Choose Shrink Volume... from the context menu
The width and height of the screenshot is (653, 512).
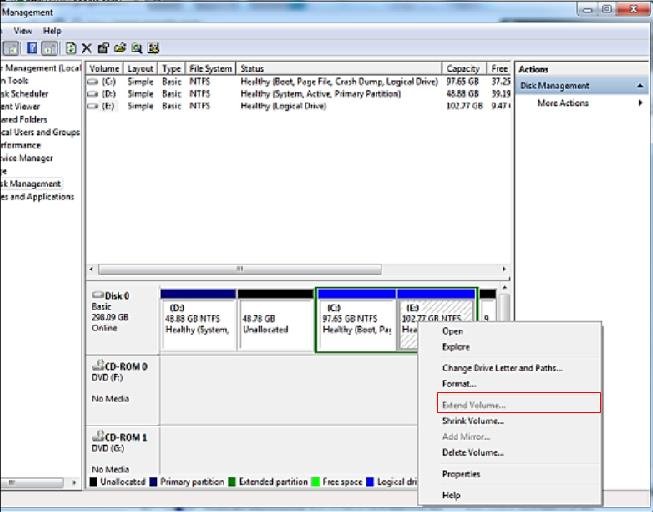click(473, 421)
